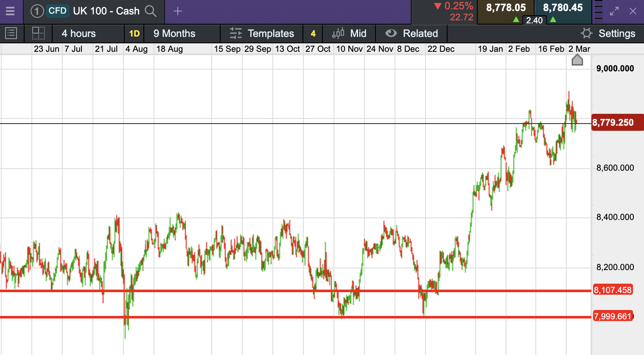Click the sell price 8,778.05
Screen dimensions: 644x355
point(506,8)
